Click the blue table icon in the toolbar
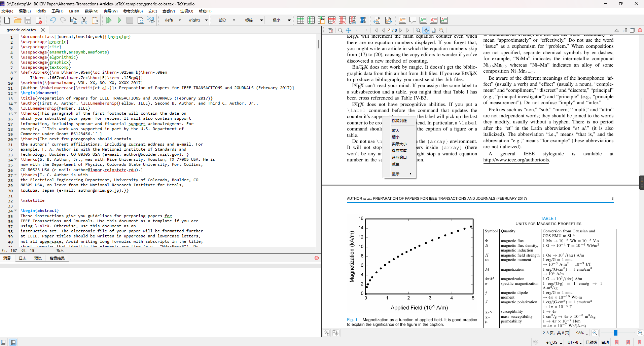 coord(363,20)
